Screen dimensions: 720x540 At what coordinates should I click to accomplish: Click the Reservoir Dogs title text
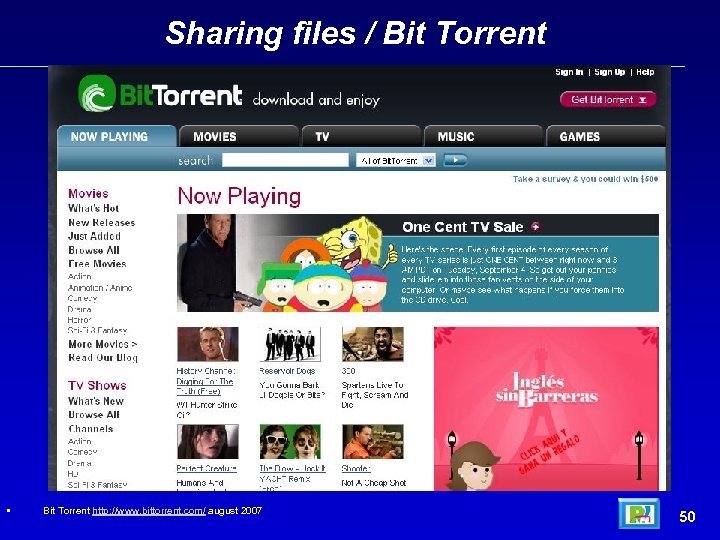point(287,371)
